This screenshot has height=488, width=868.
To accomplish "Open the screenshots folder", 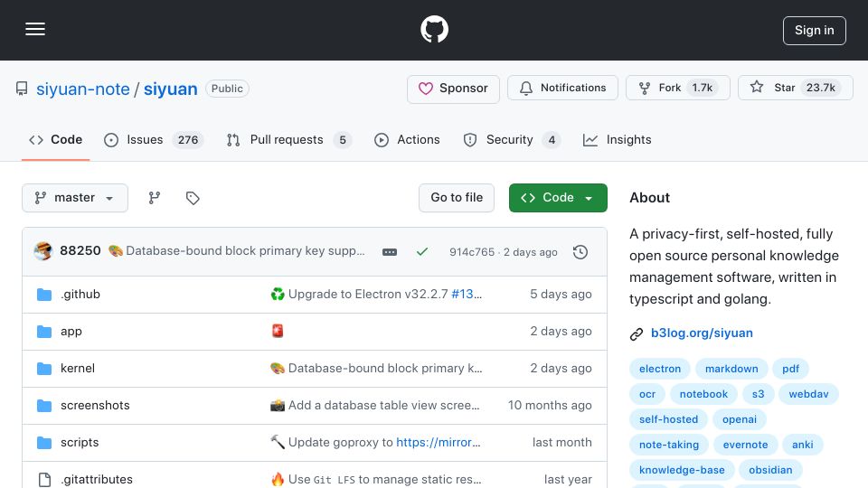I will point(95,406).
